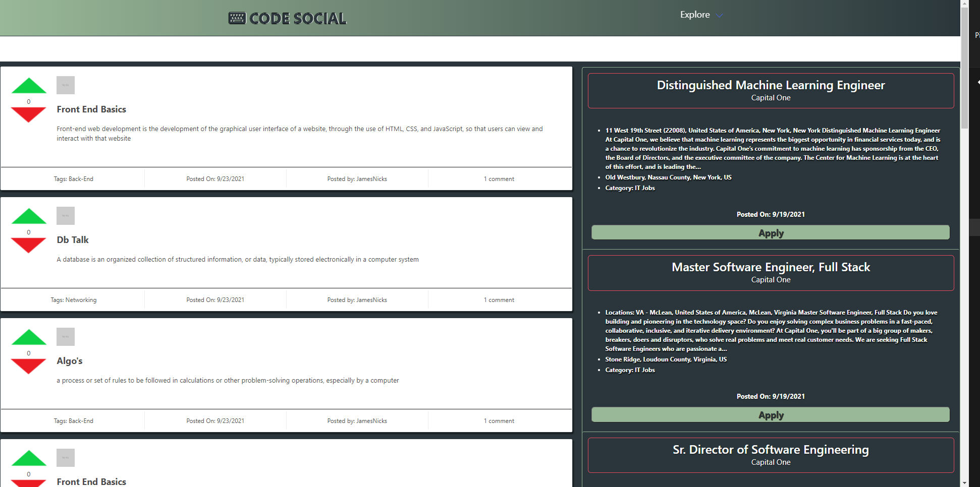Upvote the first Front End Basics post
The width and height of the screenshot is (980, 487).
(x=29, y=86)
